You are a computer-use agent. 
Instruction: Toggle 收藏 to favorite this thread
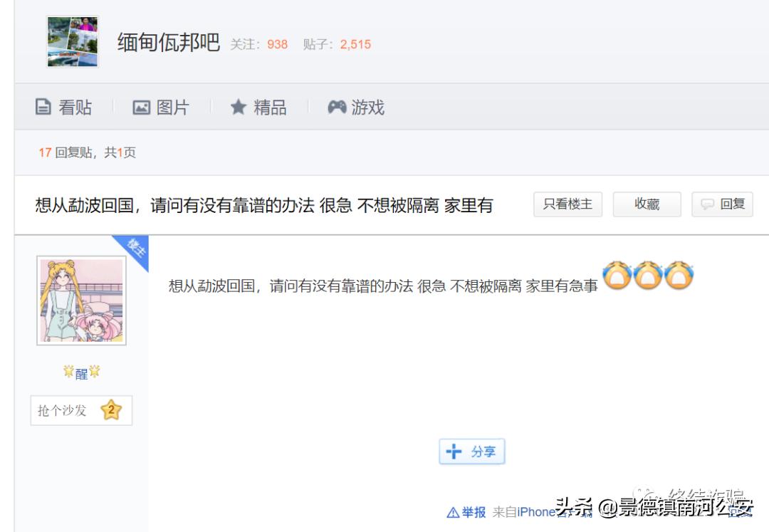pos(647,204)
